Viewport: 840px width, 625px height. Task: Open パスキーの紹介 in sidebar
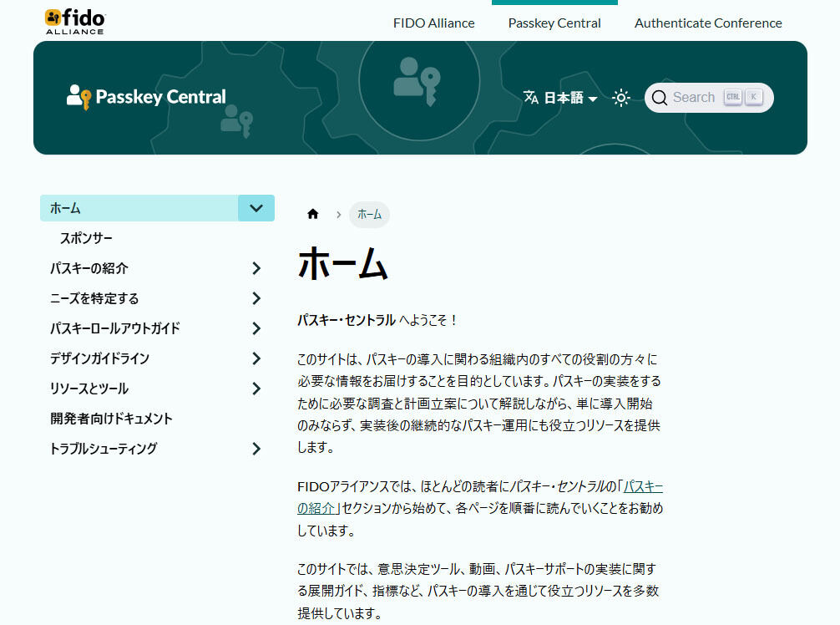coord(89,268)
